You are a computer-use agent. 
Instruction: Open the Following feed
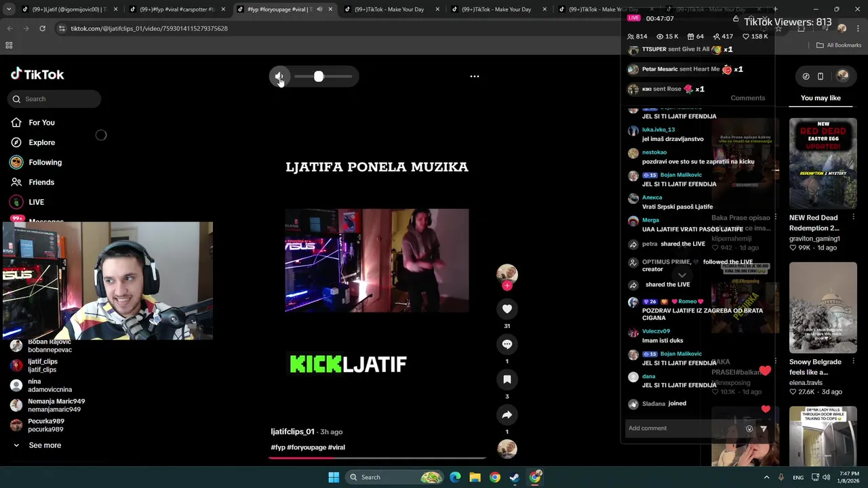point(45,162)
